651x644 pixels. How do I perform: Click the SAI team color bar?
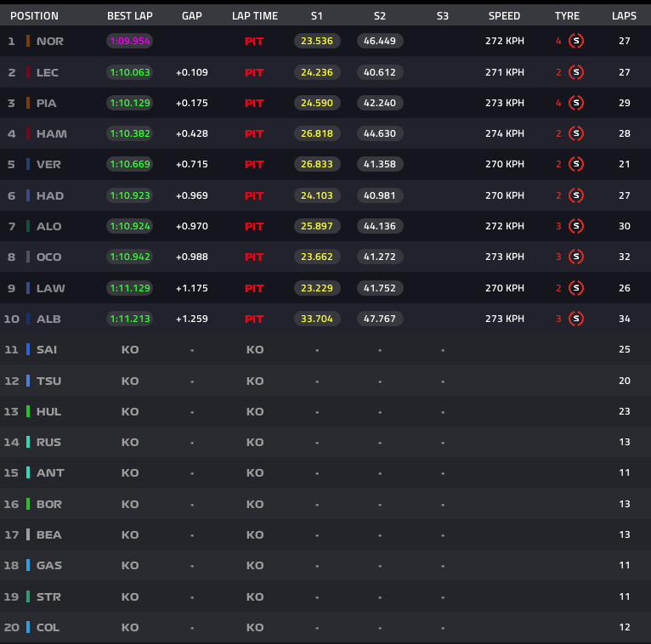pos(28,349)
